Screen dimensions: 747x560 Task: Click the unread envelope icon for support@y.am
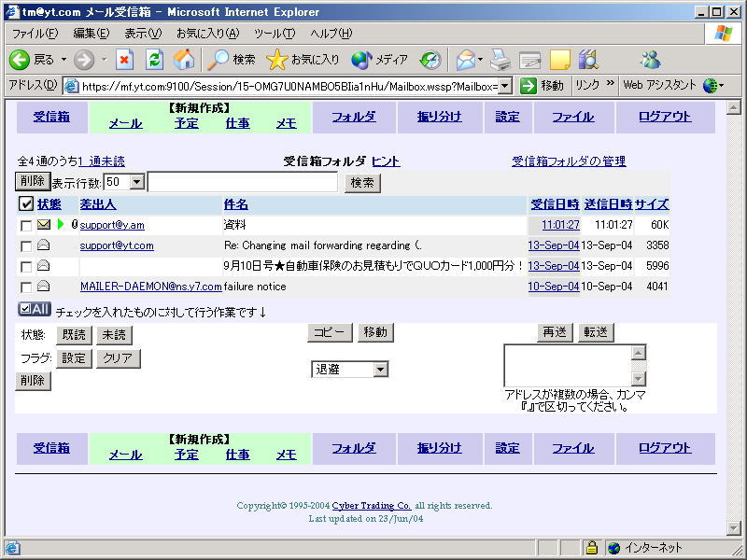tap(44, 225)
